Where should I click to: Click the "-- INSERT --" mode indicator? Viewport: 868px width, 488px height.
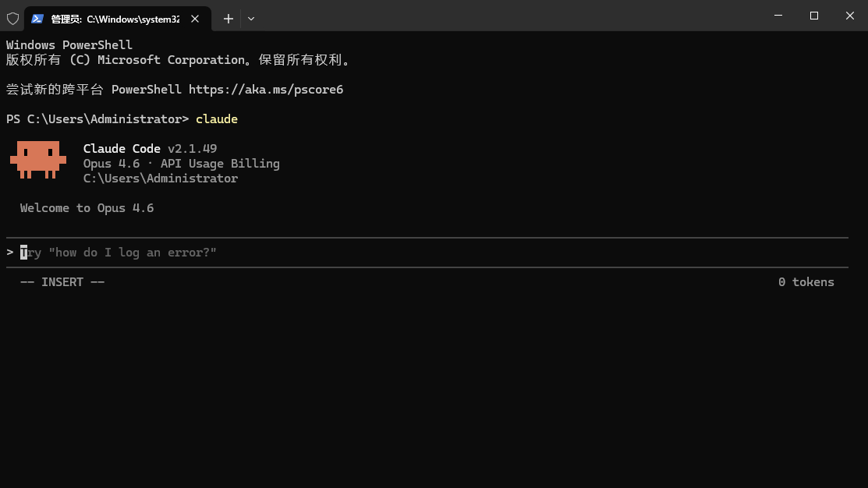coord(62,282)
